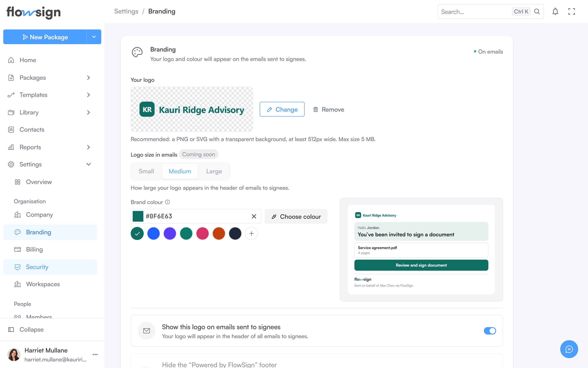Open New Package dropdown arrow
Viewport: 588px width, 368px height.
(94, 37)
